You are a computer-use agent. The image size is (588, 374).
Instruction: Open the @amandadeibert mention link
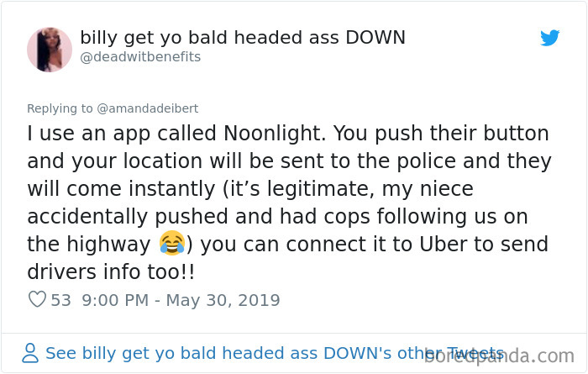147,108
